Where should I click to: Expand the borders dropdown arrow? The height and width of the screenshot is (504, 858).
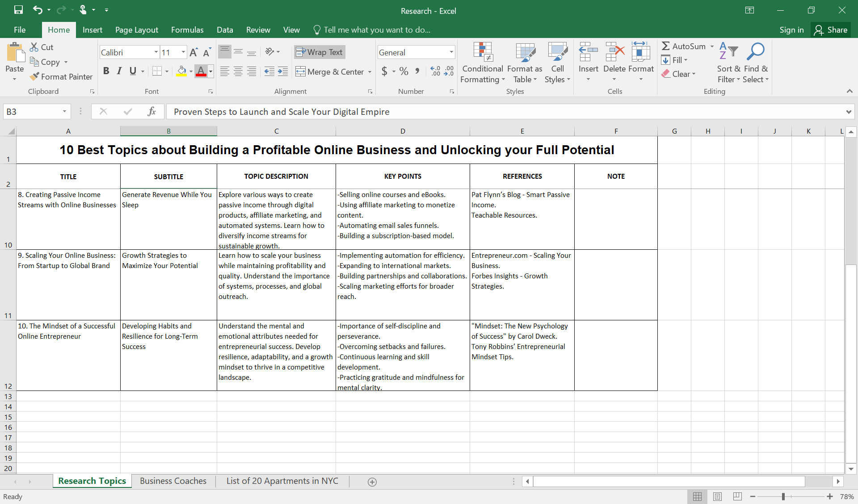point(167,71)
